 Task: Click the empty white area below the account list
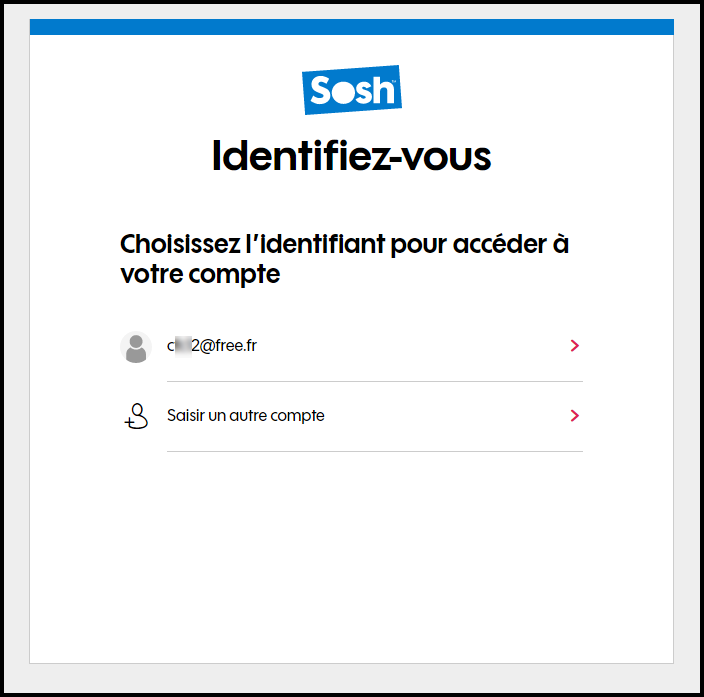tap(352, 560)
